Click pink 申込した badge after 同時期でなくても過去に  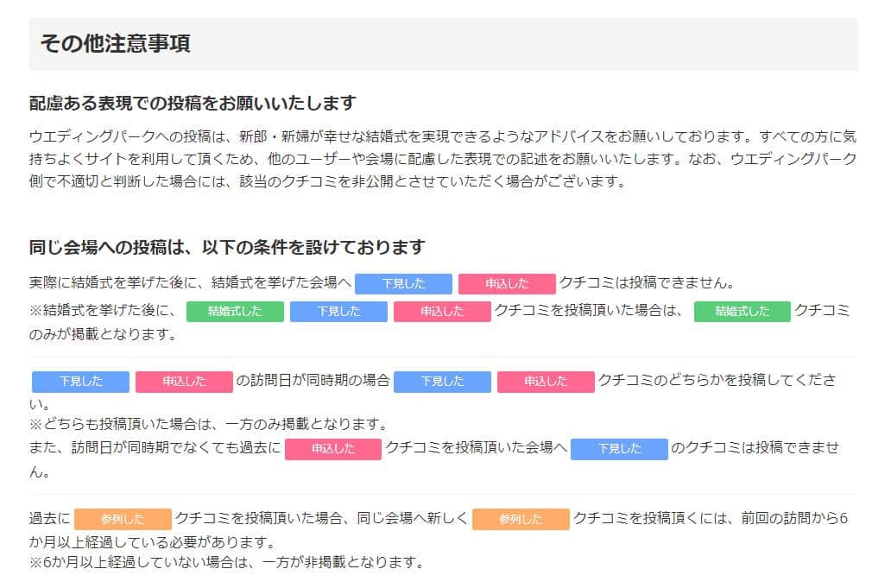click(333, 449)
